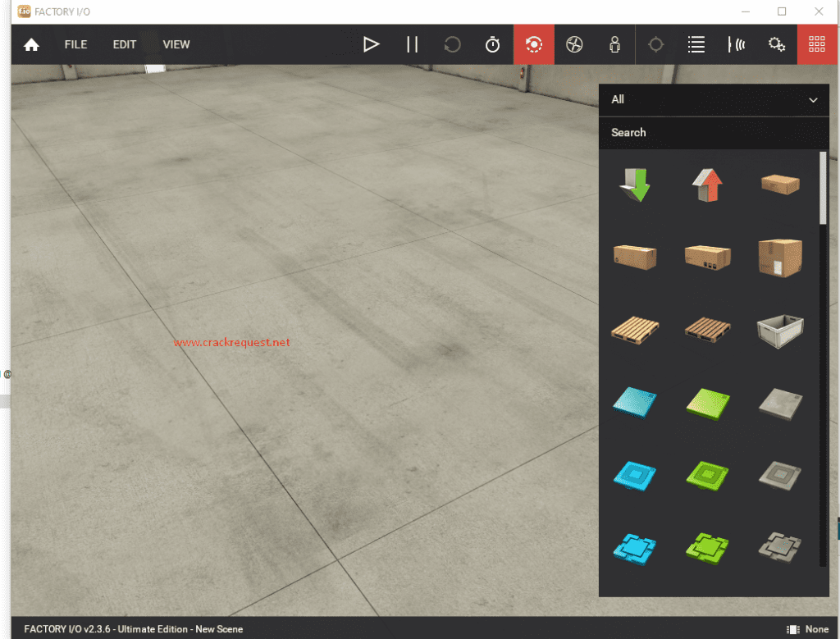The image size is (840, 639).
Task: Select the green down-arrow emitter part
Action: point(634,184)
